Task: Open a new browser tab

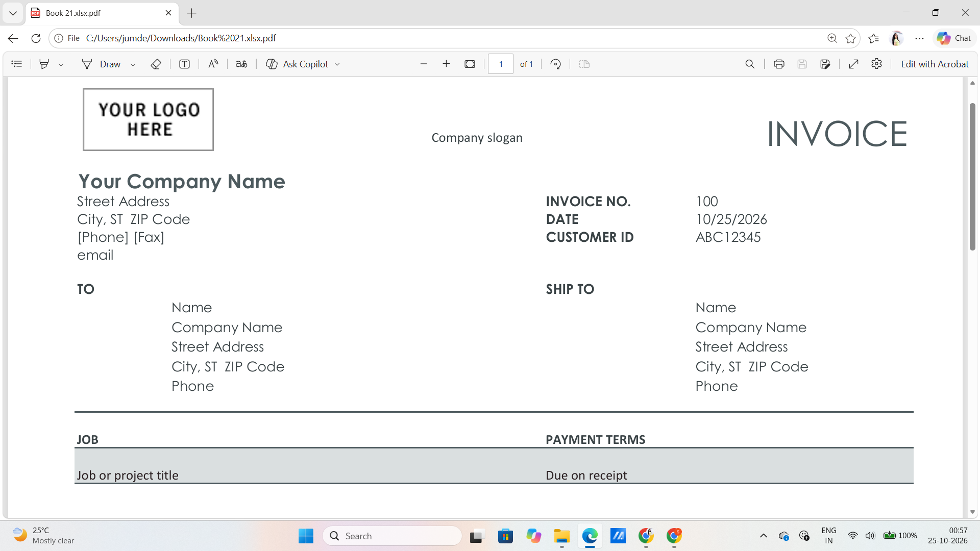Action: tap(192, 13)
